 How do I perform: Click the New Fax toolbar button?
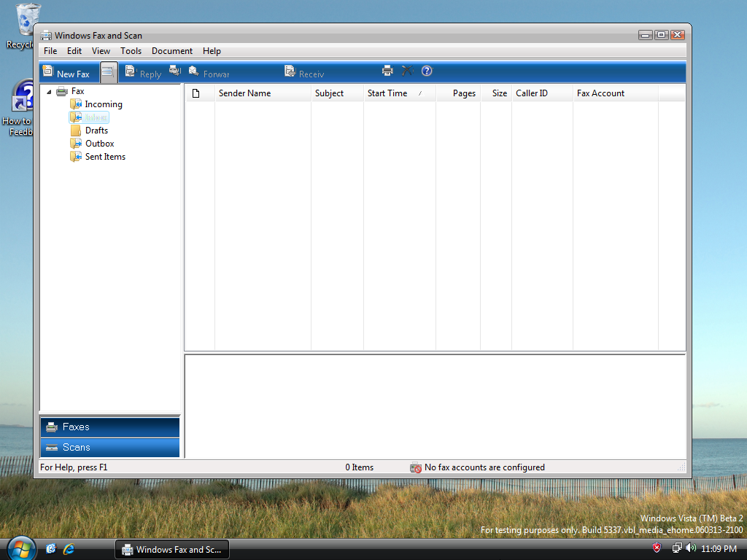(x=66, y=73)
